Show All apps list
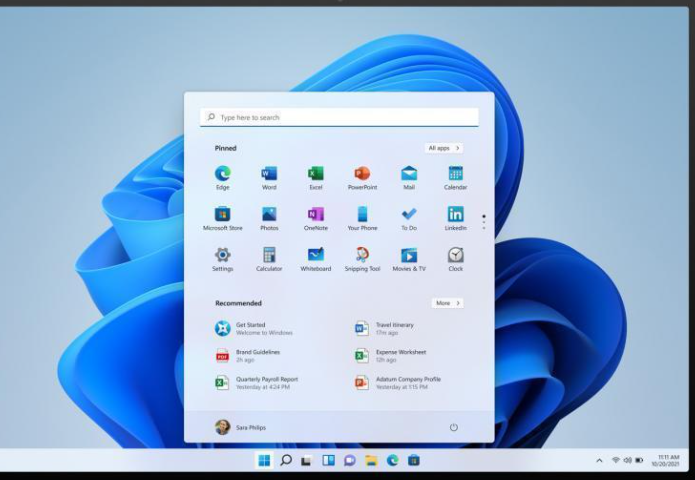This screenshot has width=695, height=480. tap(444, 148)
